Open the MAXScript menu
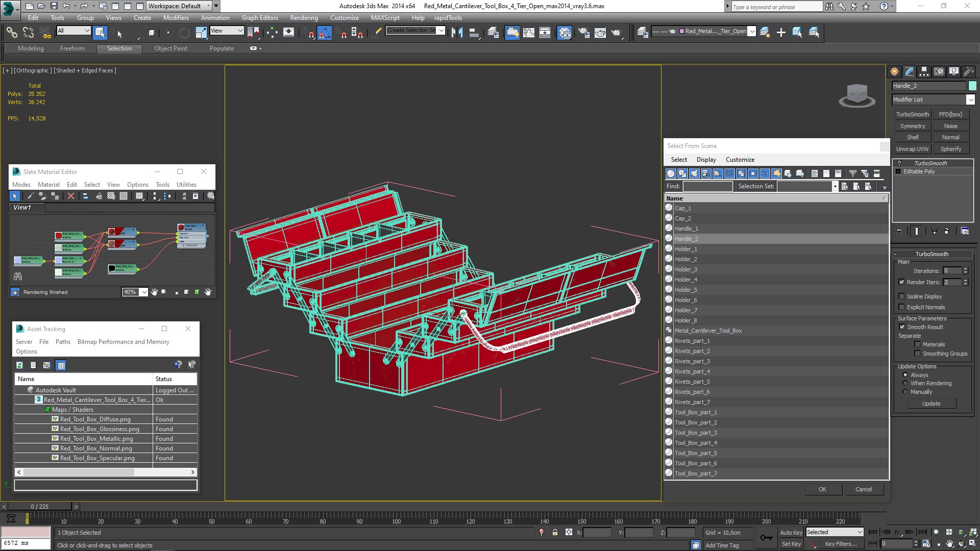 click(x=385, y=18)
